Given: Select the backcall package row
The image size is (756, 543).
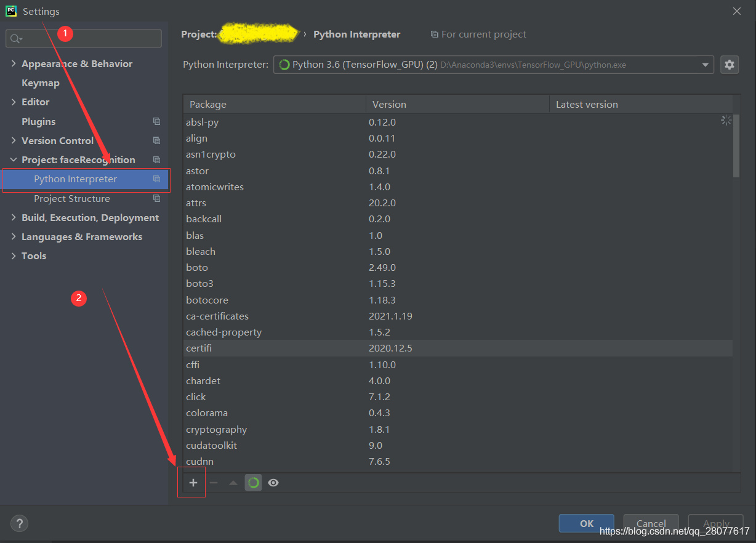Looking at the screenshot, I should (x=457, y=219).
